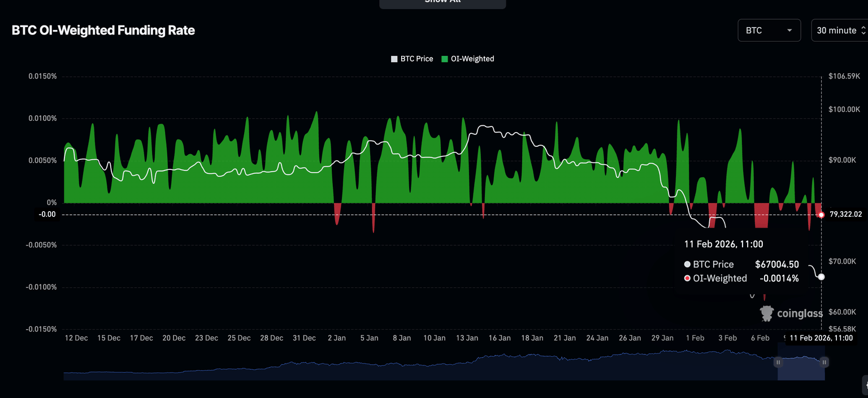Click the BTC OI-Weighted Funding Rate title

103,30
